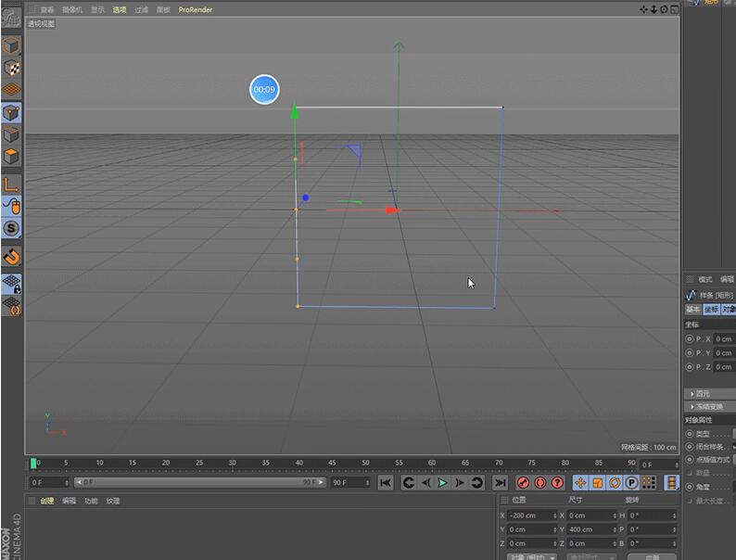Open the 摄像机 viewport menu
736x560 pixels.
coord(72,9)
